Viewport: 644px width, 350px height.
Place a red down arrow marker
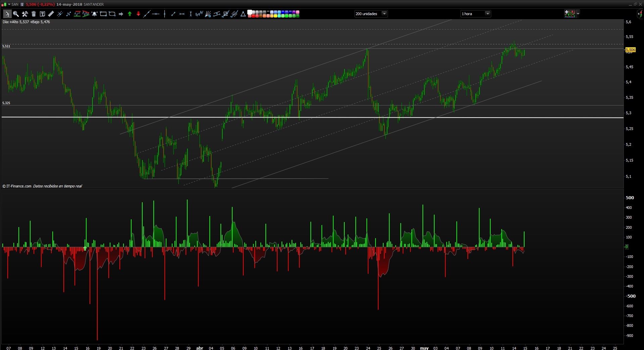pos(138,14)
